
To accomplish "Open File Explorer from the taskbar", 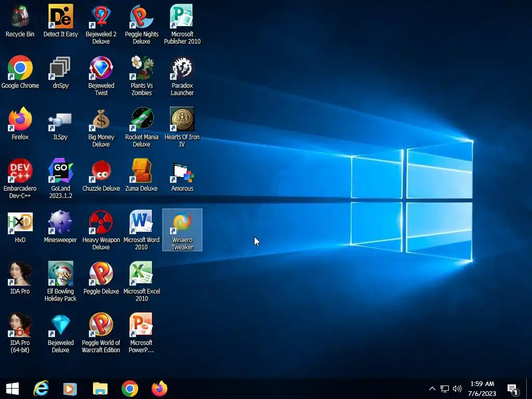I will (x=100, y=389).
